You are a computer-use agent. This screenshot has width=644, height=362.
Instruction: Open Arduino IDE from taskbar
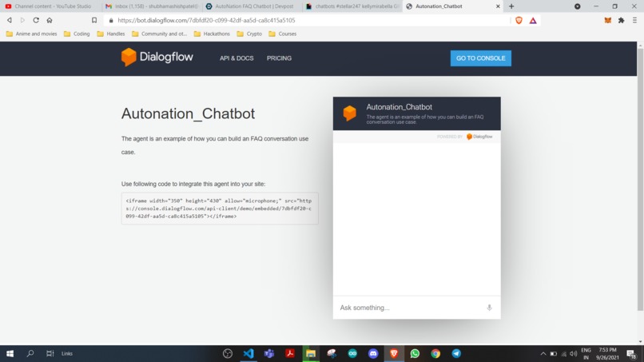point(352,353)
